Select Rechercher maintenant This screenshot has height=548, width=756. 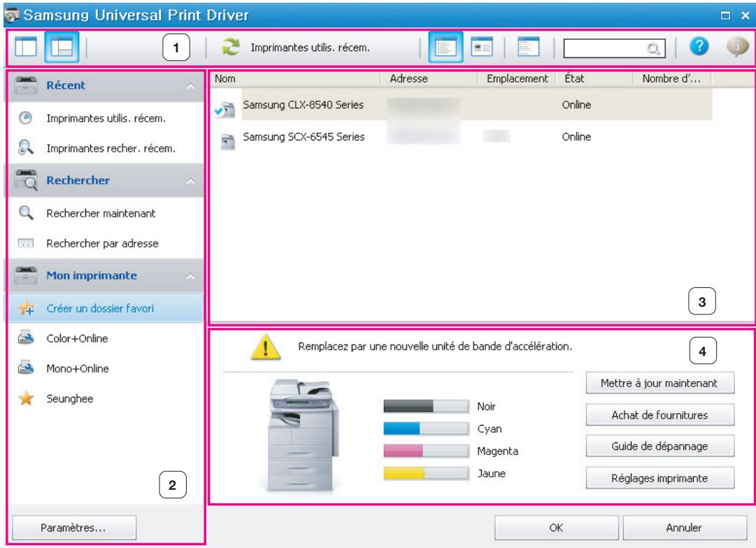coord(101,213)
